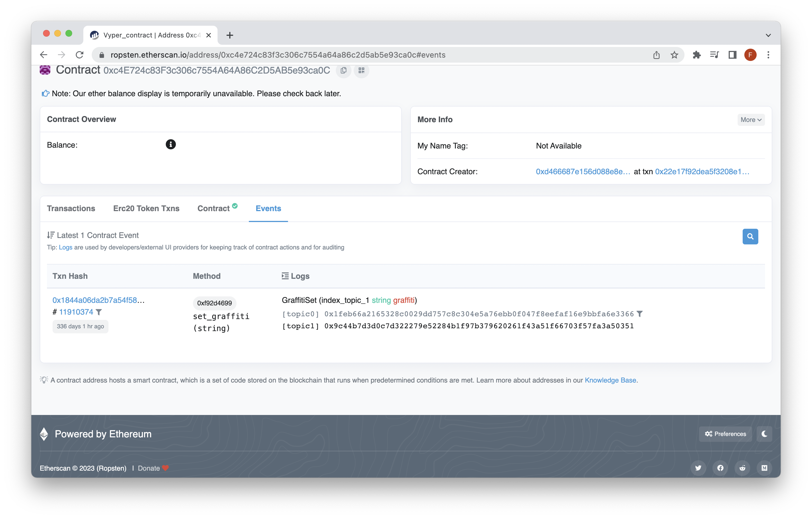Open the Knowledge Base link
The image size is (812, 519).
pyautogui.click(x=610, y=380)
